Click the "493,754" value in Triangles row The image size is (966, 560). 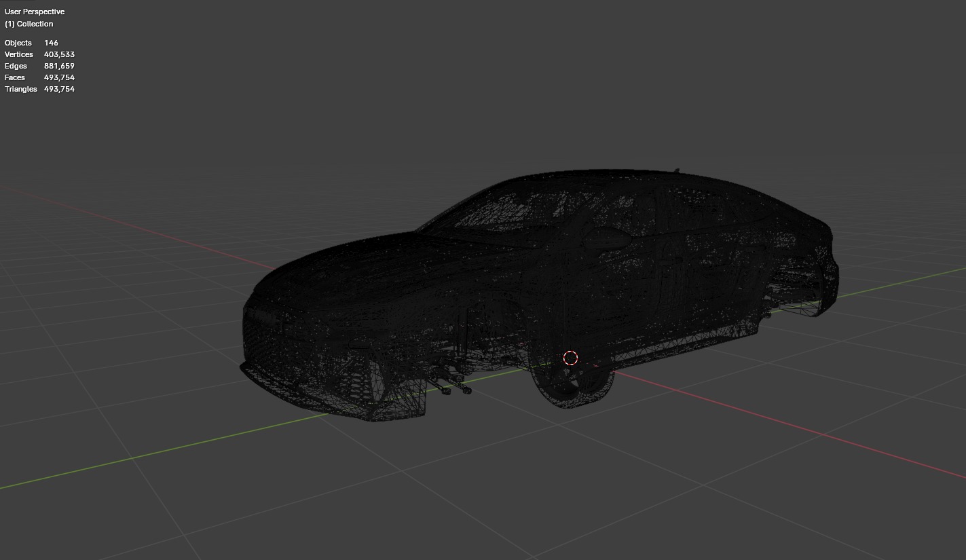59,89
